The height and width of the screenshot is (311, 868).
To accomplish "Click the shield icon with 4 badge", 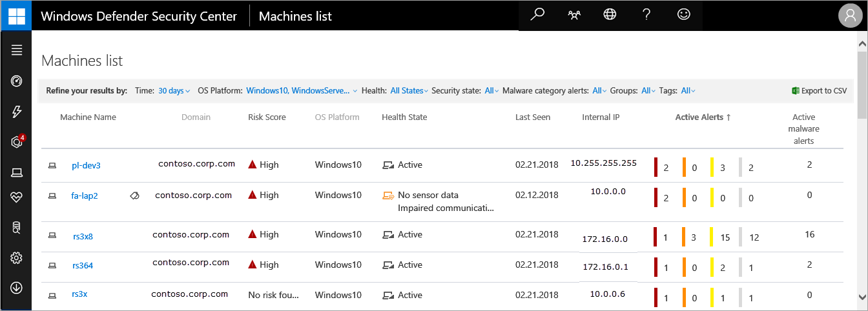I will pos(17,142).
